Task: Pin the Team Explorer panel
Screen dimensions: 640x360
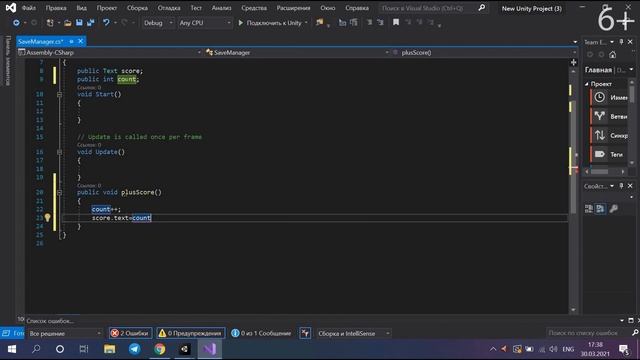Action: (x=621, y=42)
